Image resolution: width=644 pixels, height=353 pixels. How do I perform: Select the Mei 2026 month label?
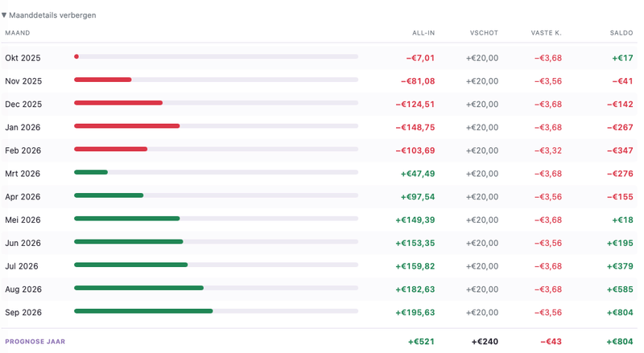click(x=23, y=220)
